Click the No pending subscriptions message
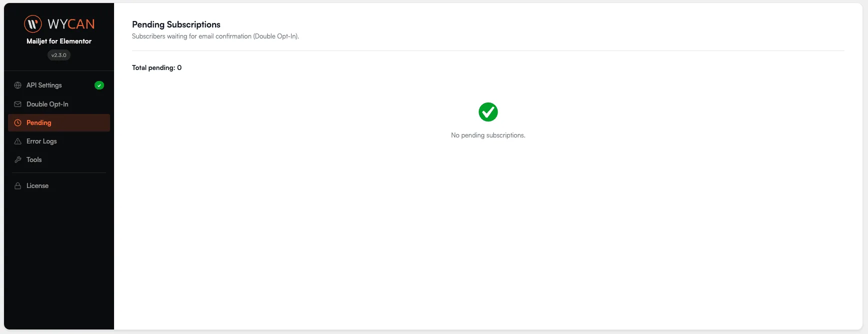The height and width of the screenshot is (334, 868). [488, 135]
